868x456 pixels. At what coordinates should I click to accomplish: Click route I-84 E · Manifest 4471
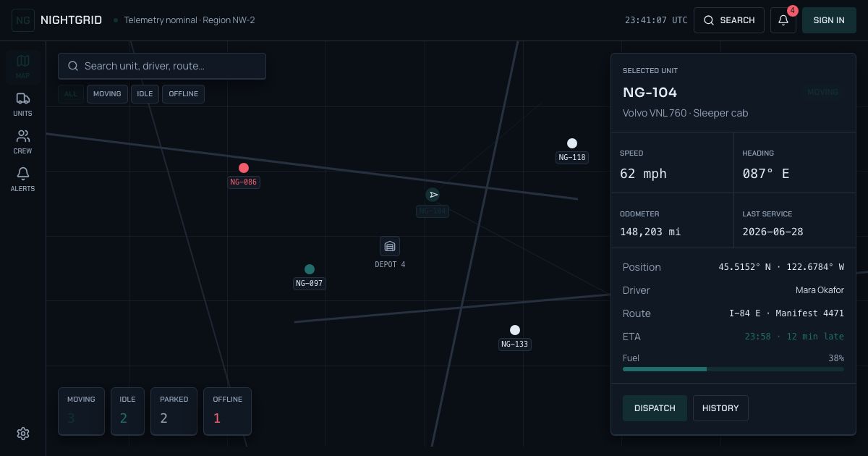click(x=786, y=313)
